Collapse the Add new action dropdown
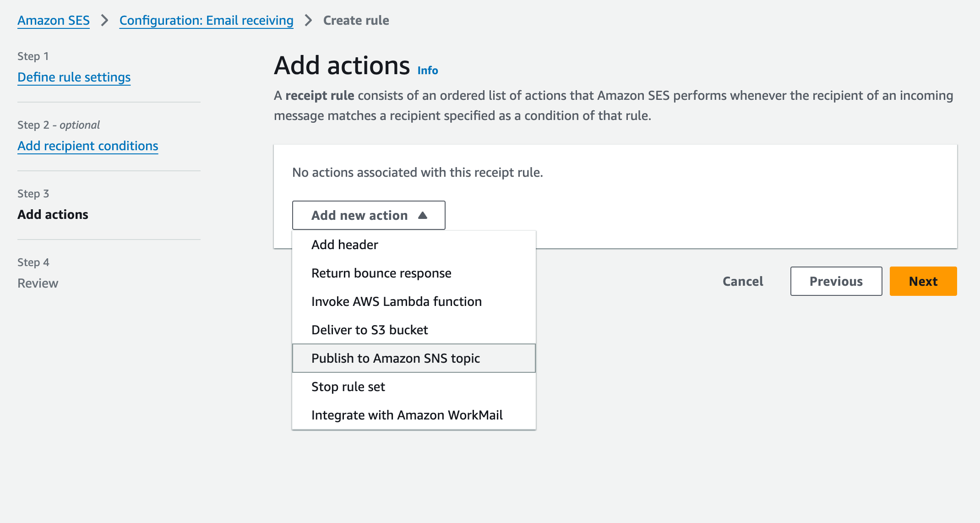This screenshot has height=523, width=980. tap(368, 215)
